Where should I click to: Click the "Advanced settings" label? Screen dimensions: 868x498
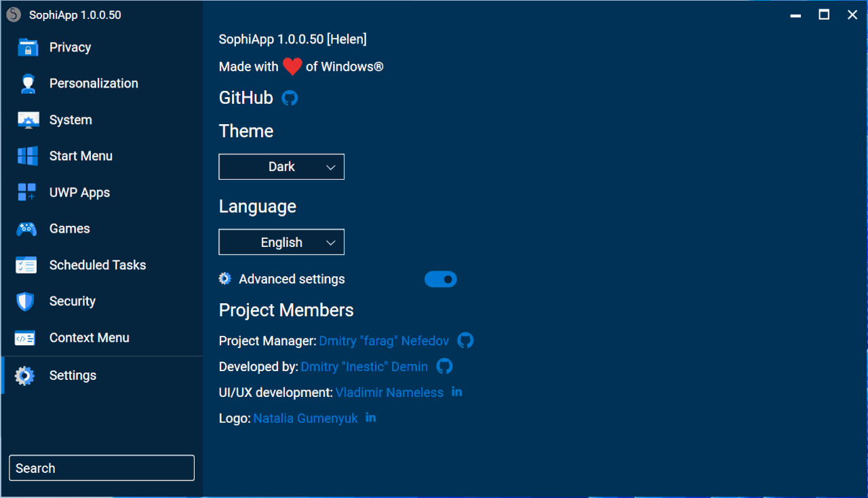[x=292, y=280]
